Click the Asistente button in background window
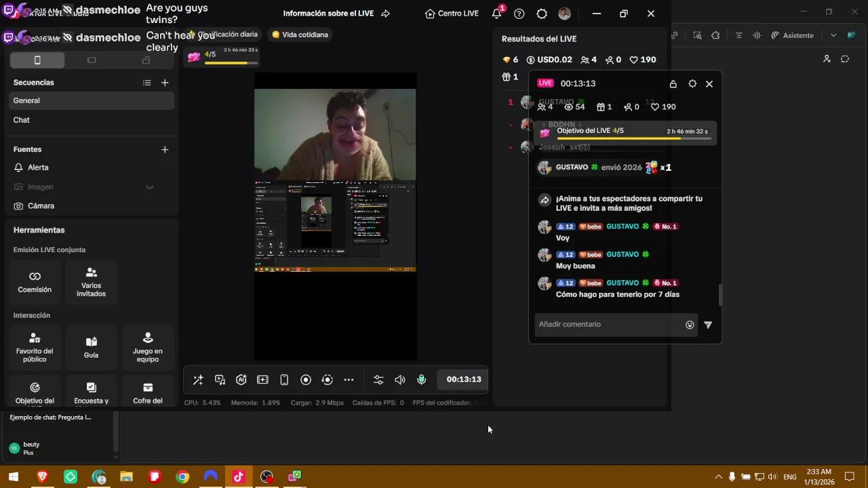This screenshot has height=488, width=868. [x=793, y=35]
